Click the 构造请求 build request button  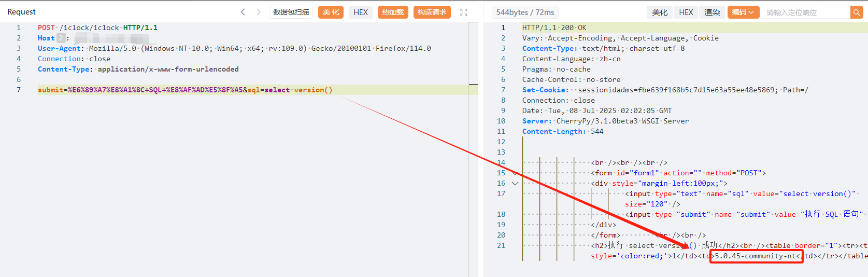[x=432, y=12]
